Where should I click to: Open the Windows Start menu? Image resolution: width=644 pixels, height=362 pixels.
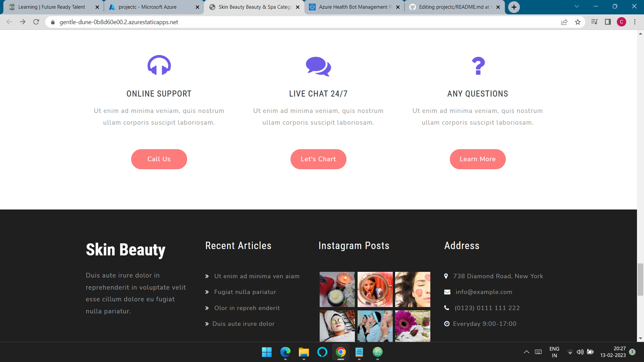pyautogui.click(x=267, y=352)
